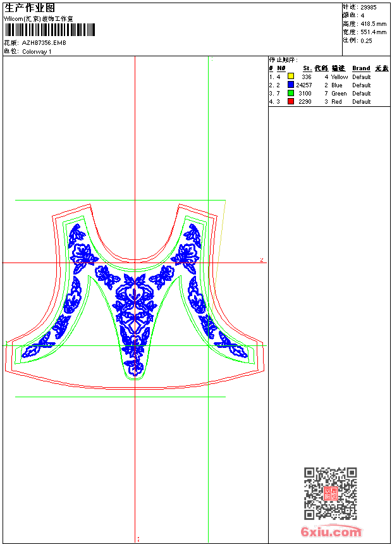The height and width of the screenshot is (544, 392).
Task: Click Default brand in the Yellow row
Action: click(x=362, y=77)
